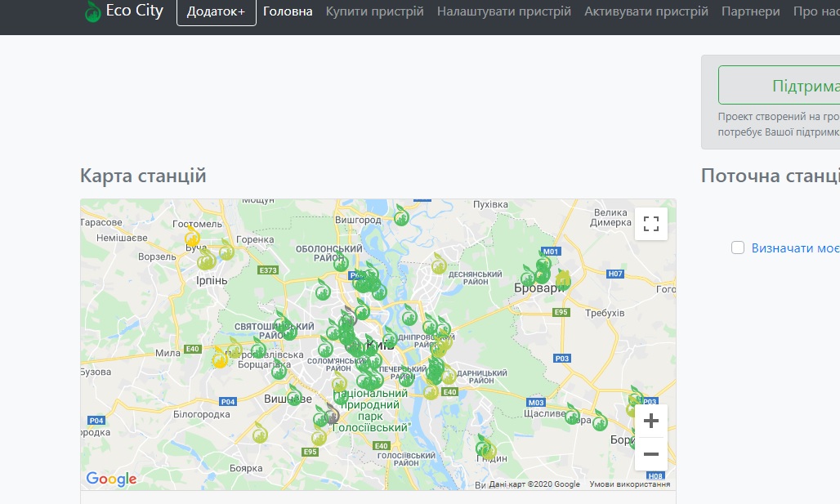Click the yellow station marker near Петропавлівська Борщагівка

220,359
